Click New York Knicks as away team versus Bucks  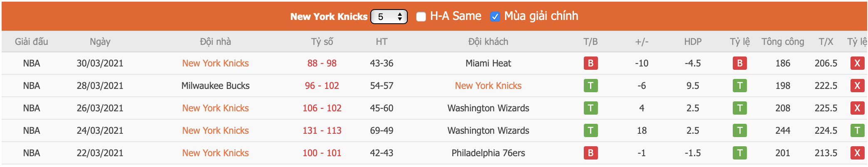tap(488, 86)
